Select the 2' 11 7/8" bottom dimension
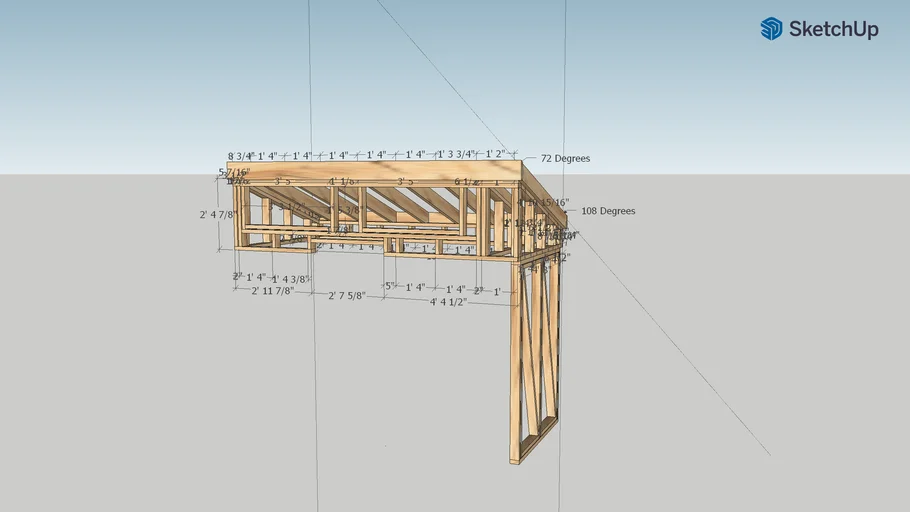The height and width of the screenshot is (512, 910). [273, 291]
